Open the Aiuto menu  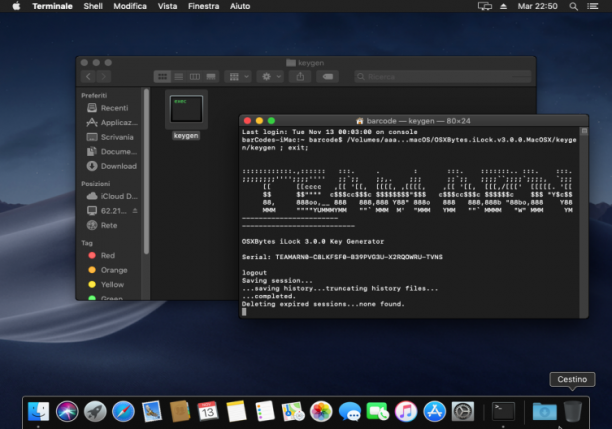240,6
